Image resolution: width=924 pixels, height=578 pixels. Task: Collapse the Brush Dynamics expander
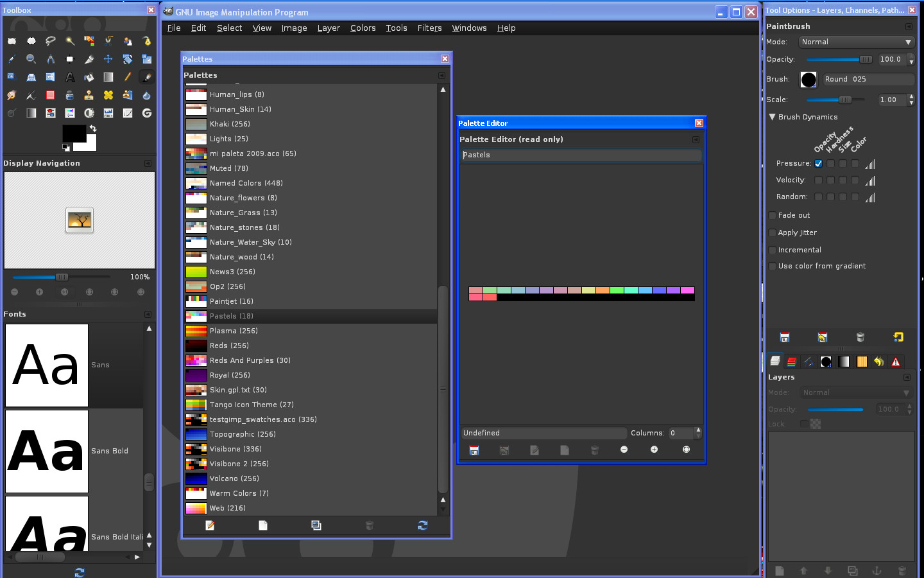click(773, 117)
